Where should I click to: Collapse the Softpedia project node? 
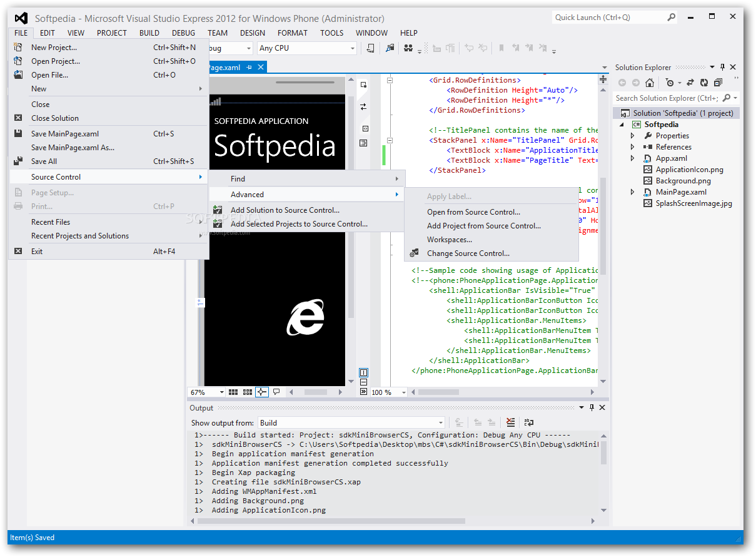click(622, 125)
